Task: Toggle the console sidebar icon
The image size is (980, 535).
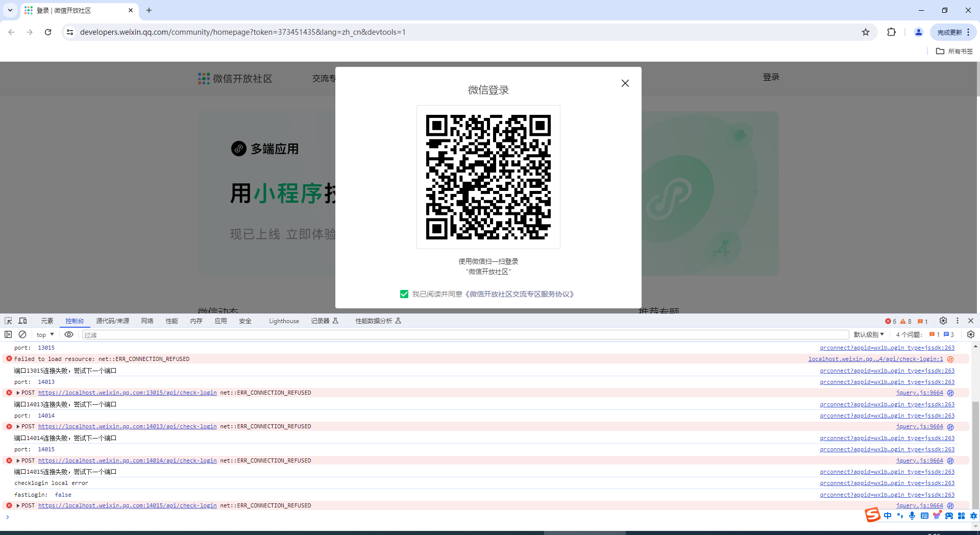Action: [8, 334]
